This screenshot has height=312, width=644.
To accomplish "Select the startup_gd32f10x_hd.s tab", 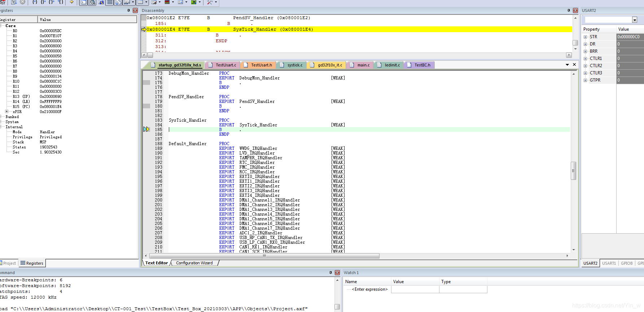I will pos(176,65).
